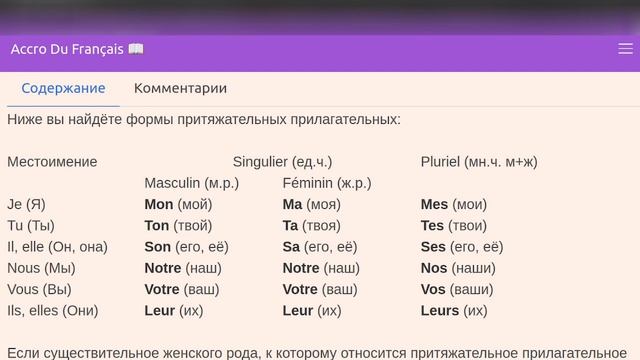Click the Je (Я) pronoun row
The image size is (640, 360).
pos(27,204)
